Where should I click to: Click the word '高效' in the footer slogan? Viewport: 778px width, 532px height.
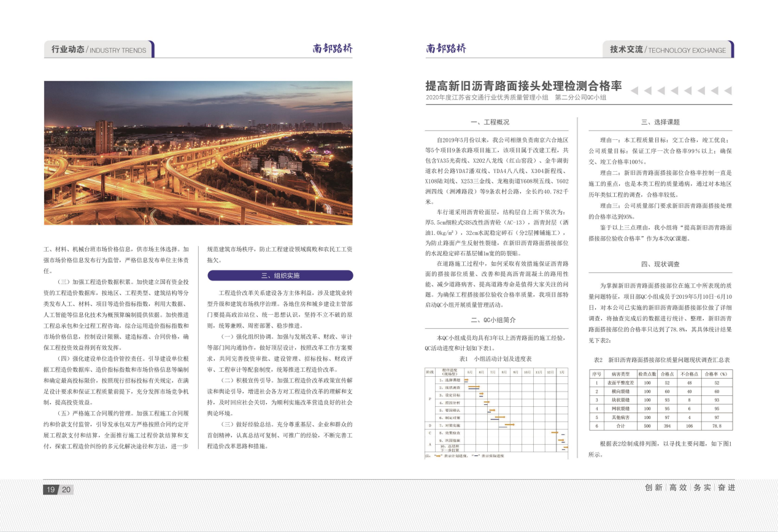coord(677,488)
